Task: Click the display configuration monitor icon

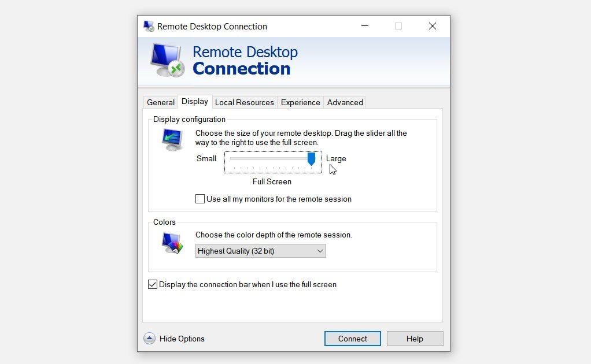Action: coord(173,140)
